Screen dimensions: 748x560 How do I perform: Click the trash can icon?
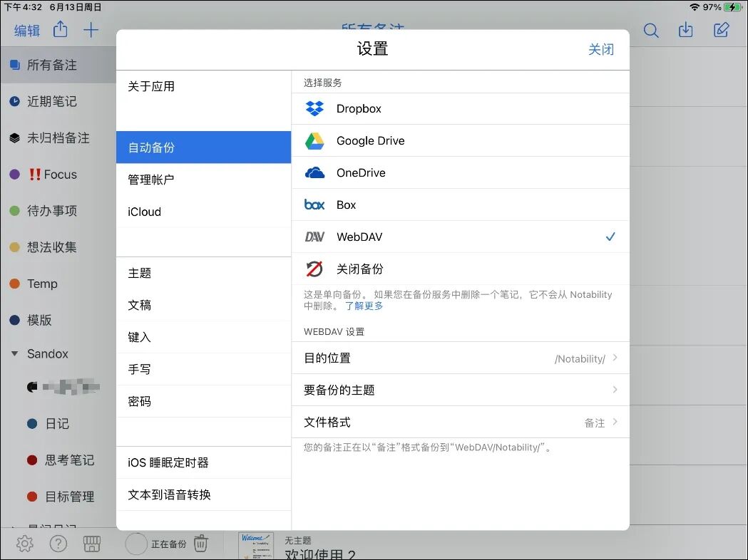point(201,544)
